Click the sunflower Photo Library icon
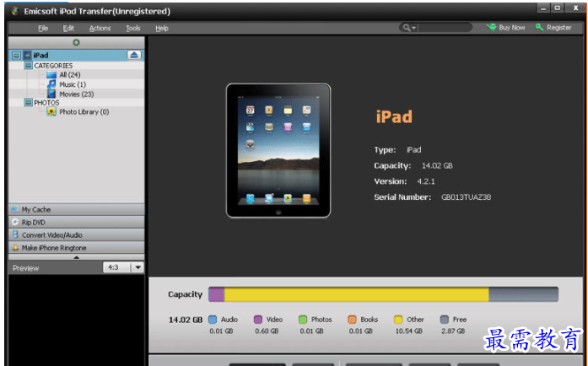The height and width of the screenshot is (366, 588). pyautogui.click(x=51, y=111)
